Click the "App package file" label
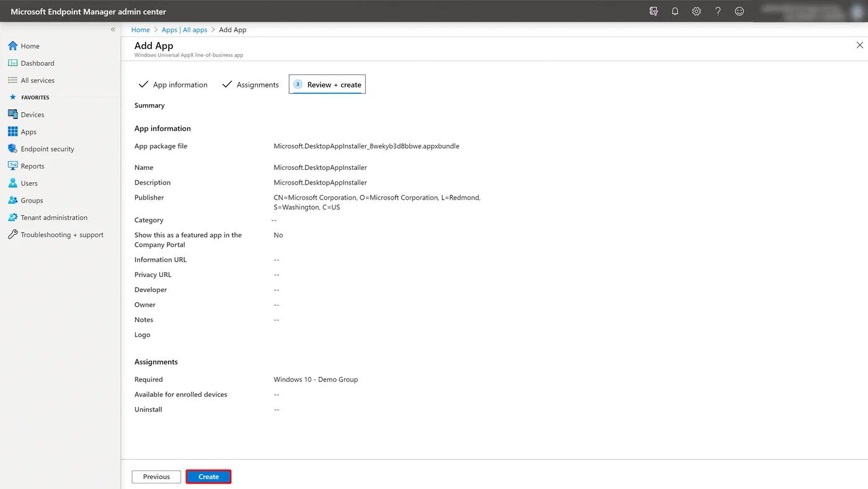The image size is (868, 489). [161, 146]
